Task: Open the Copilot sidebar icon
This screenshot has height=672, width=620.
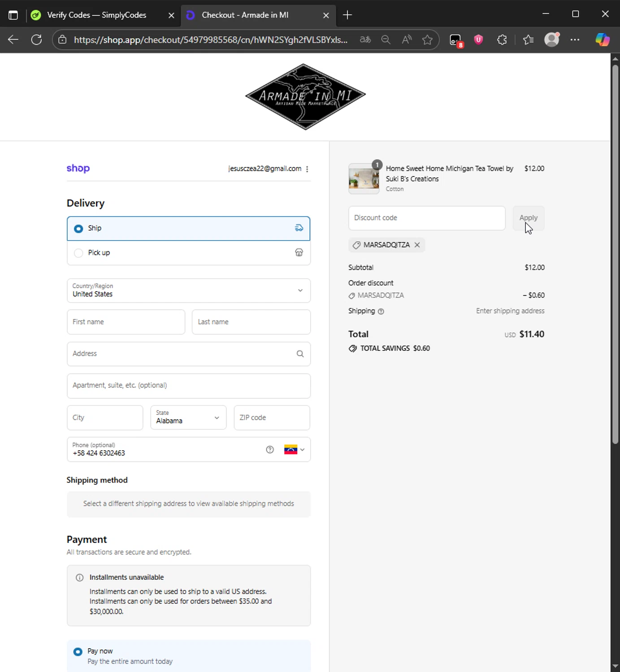Action: pyautogui.click(x=602, y=40)
